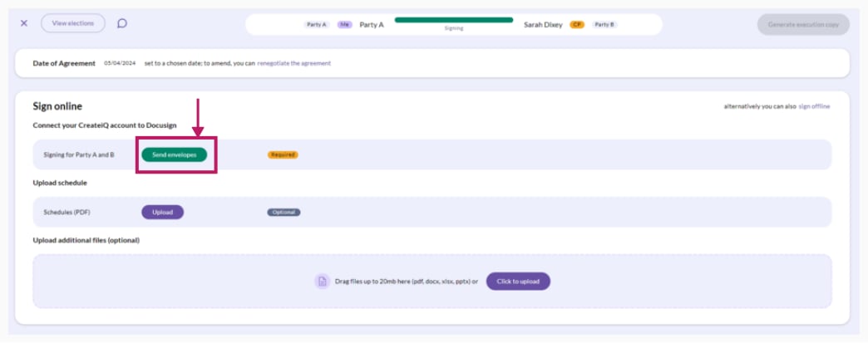Open the renegotiate the agreement link
Screen dimensions: 868x343
tap(294, 63)
